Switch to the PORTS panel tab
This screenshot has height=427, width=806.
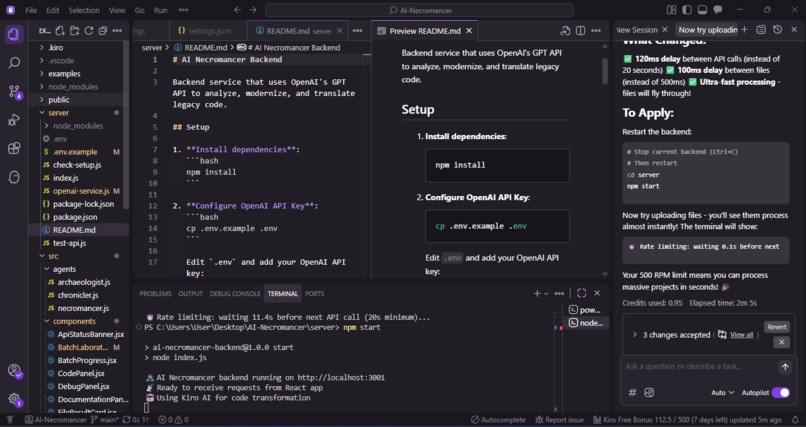click(x=315, y=293)
